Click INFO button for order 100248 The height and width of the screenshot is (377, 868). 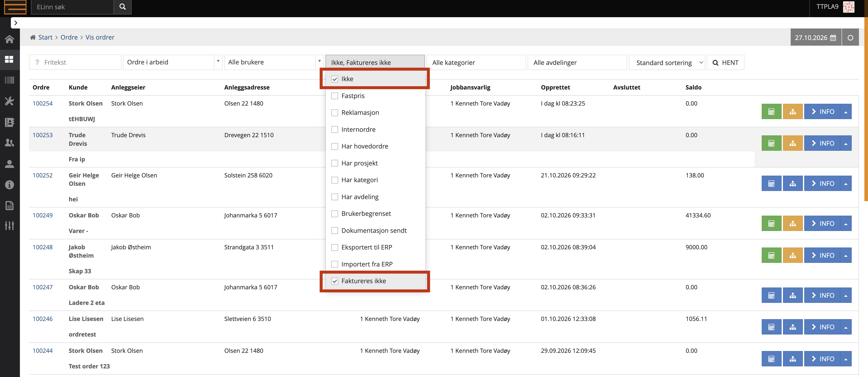pyautogui.click(x=822, y=255)
